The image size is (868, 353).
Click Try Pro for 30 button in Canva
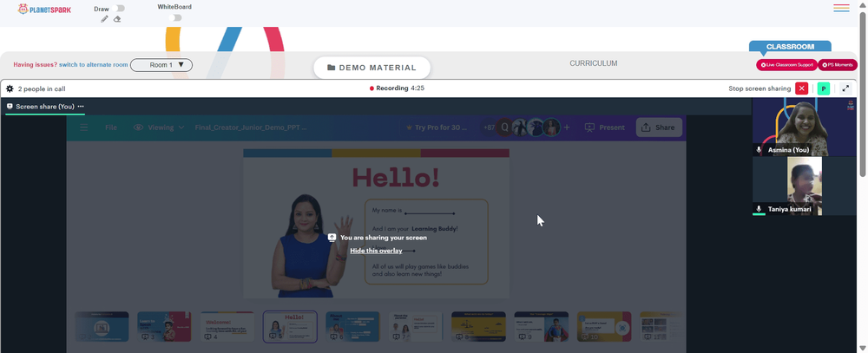point(437,127)
